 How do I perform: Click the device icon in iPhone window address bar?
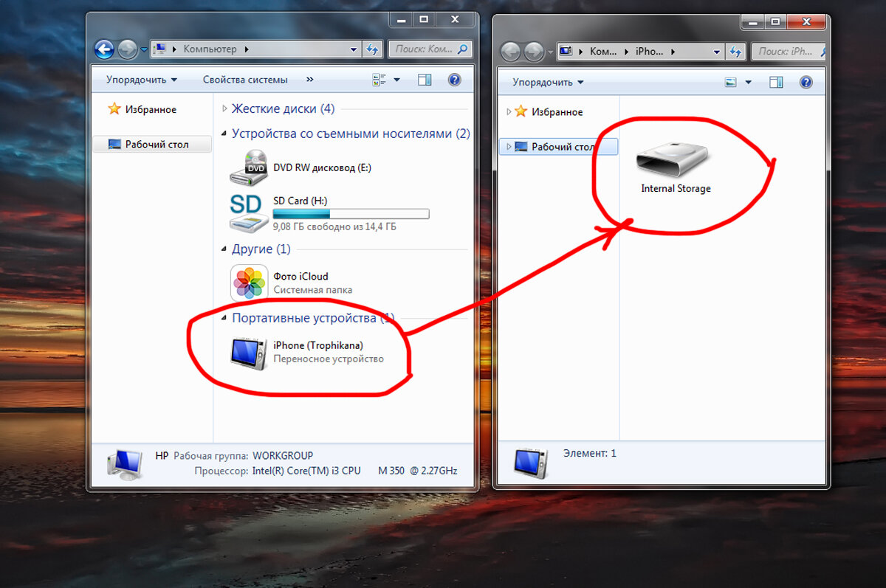[x=566, y=52]
